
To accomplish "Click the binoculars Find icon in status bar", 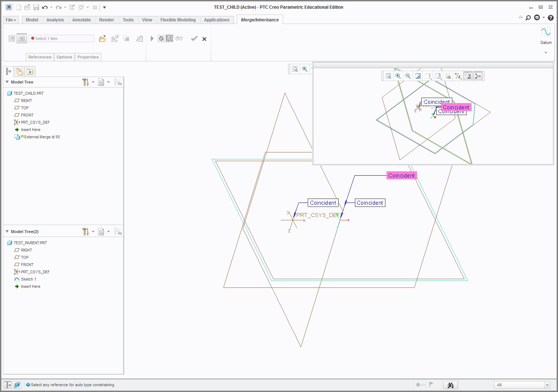I will [450, 385].
